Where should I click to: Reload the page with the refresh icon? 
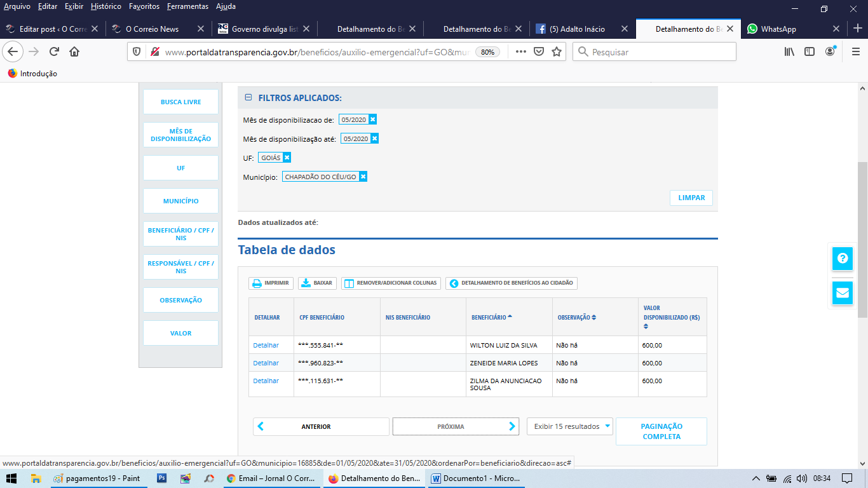pyautogui.click(x=55, y=52)
